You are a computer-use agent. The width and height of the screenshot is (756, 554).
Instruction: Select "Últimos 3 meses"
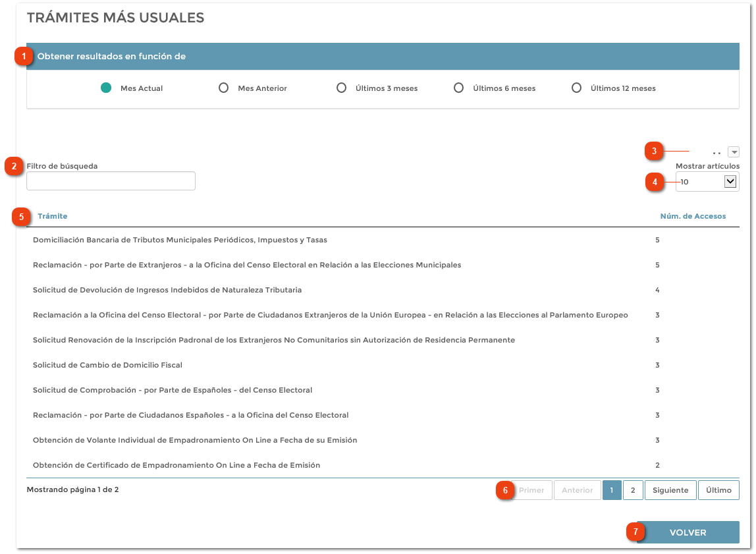(x=341, y=88)
